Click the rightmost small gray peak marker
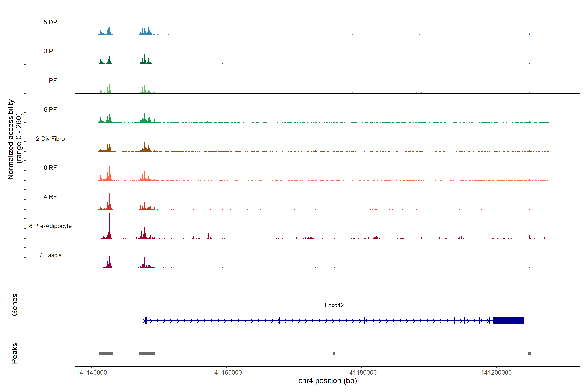 click(x=529, y=353)
